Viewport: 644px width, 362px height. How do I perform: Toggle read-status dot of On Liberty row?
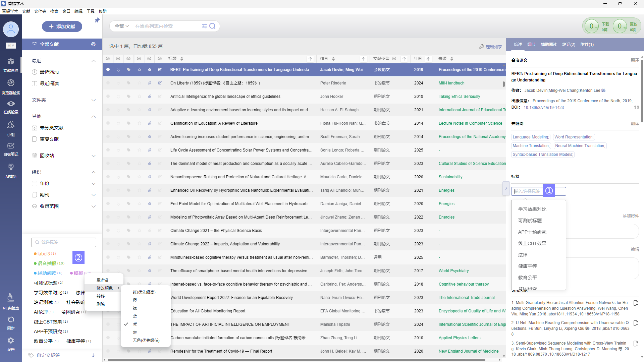point(108,83)
